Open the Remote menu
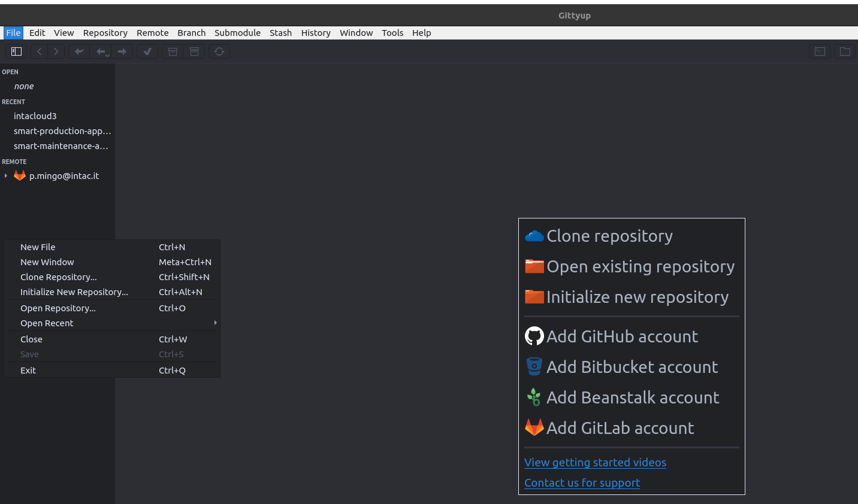The image size is (858, 504). (152, 33)
